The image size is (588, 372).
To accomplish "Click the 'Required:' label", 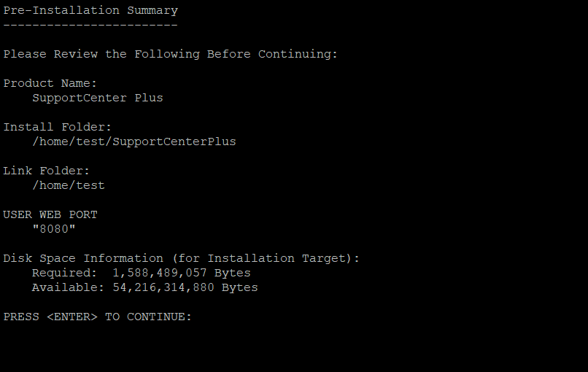I will 64,273.
